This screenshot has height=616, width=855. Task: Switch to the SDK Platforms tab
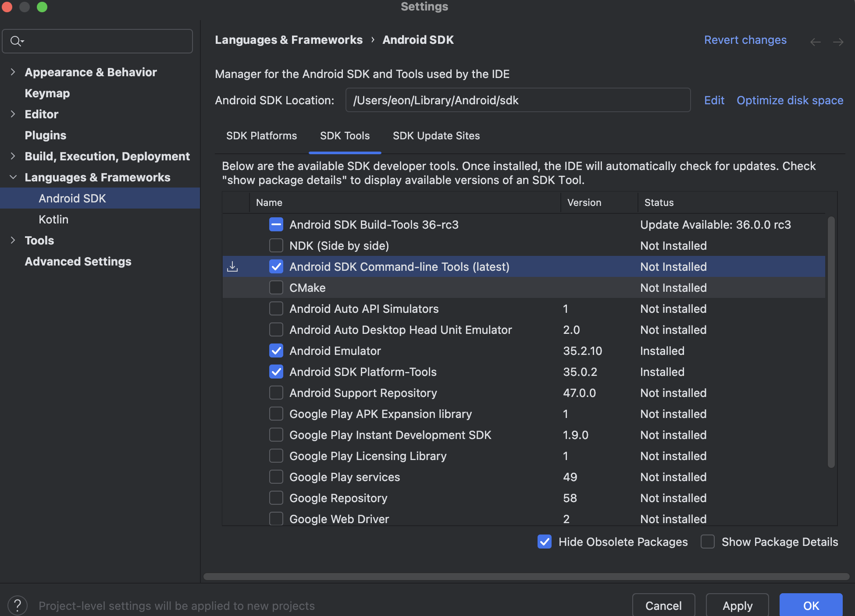pyautogui.click(x=261, y=136)
